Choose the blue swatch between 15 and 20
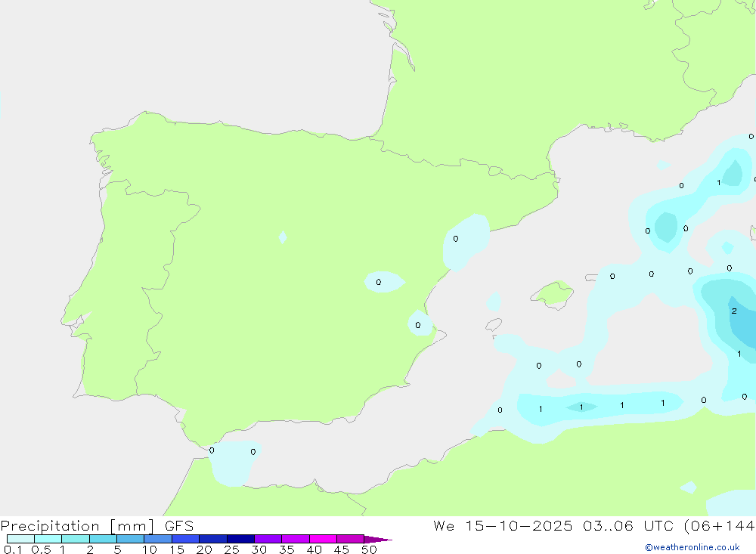Viewport: 756px width, 554px height. (186, 539)
